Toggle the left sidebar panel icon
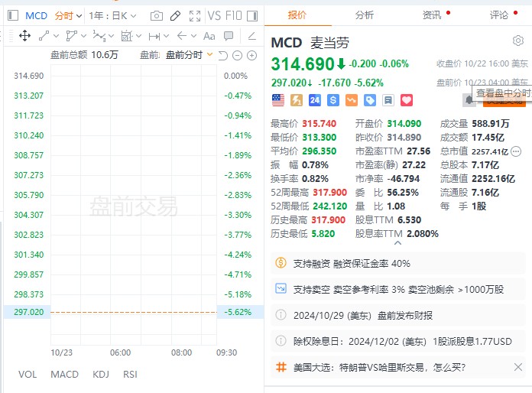 (12, 15)
